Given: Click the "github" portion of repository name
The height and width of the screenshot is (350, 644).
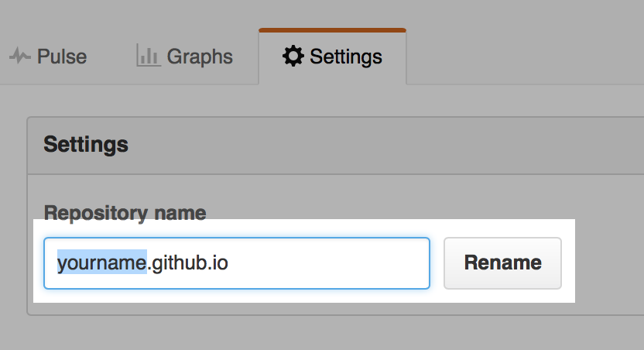Looking at the screenshot, I should pos(180,263).
